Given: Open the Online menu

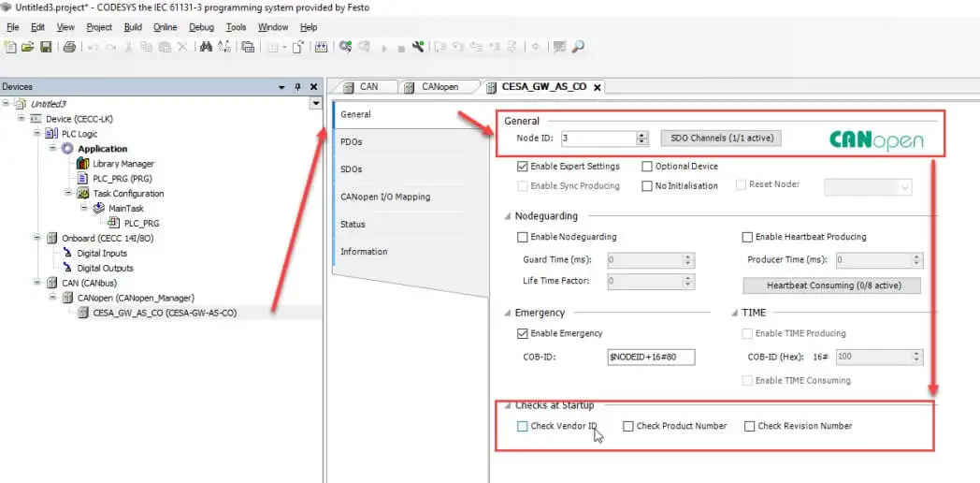Looking at the screenshot, I should point(165,27).
